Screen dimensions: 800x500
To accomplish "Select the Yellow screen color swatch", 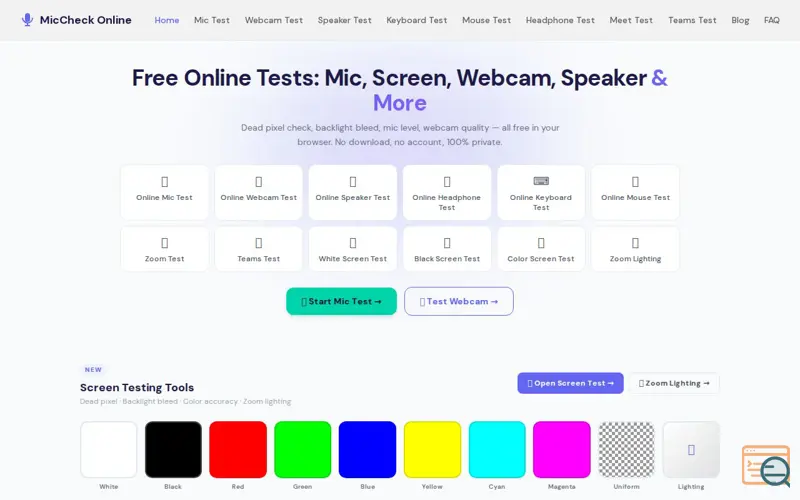I will point(432,449).
